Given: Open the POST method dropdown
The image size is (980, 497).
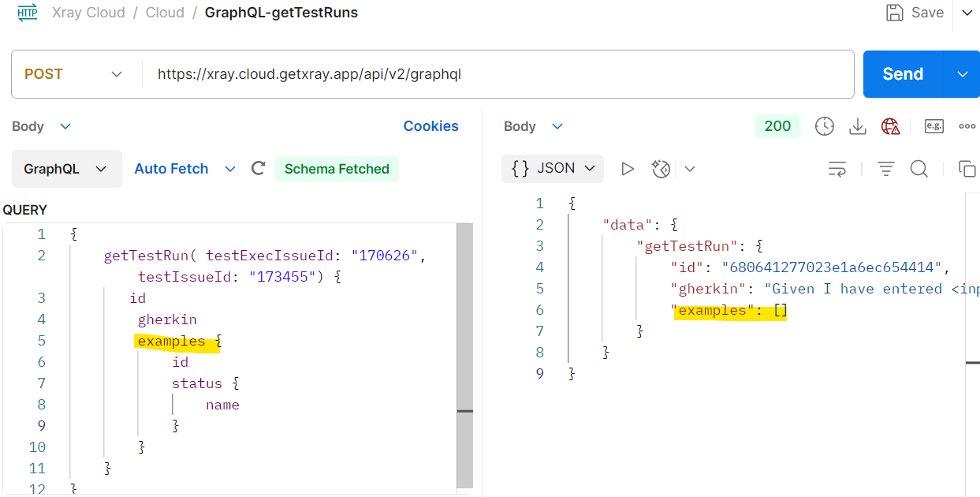Looking at the screenshot, I should [x=73, y=74].
